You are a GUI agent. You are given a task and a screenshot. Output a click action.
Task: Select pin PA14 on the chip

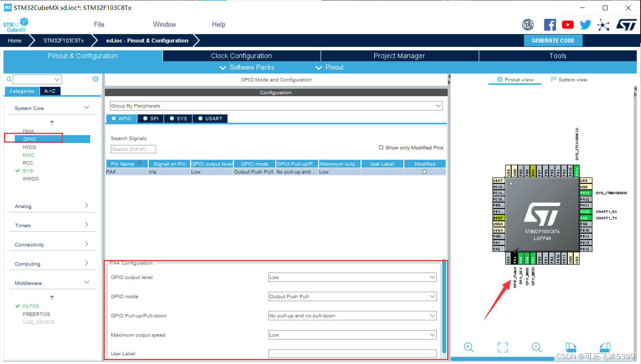tap(577, 171)
